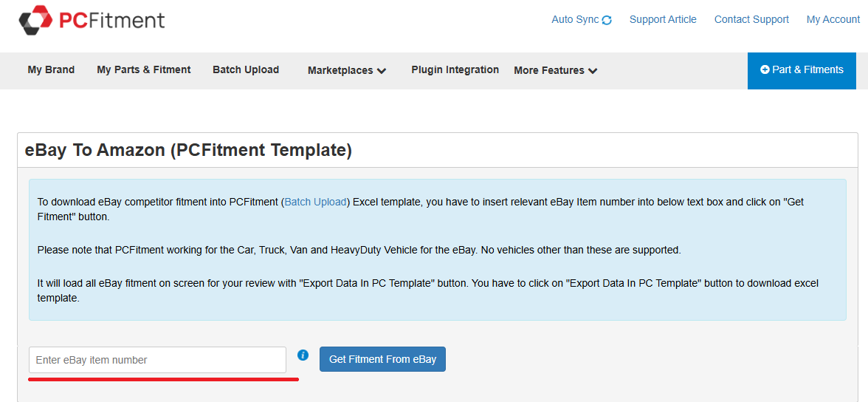Click the Contact Support link

pos(751,19)
